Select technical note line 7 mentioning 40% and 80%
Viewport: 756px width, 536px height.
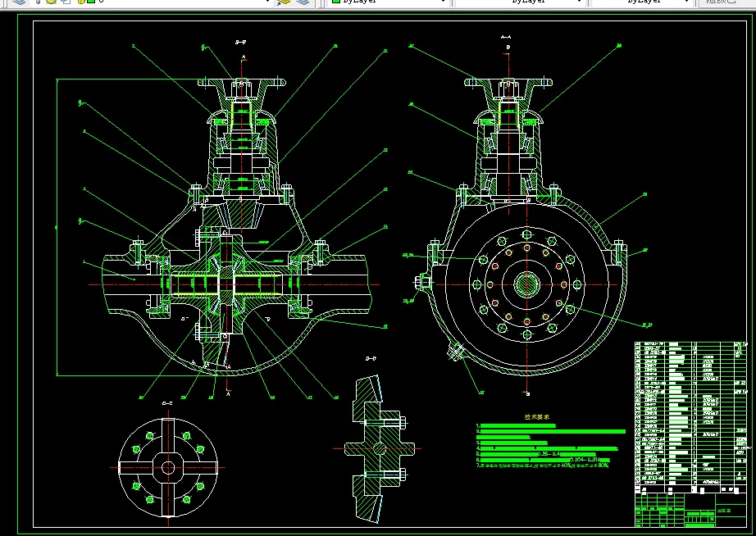[x=543, y=466]
